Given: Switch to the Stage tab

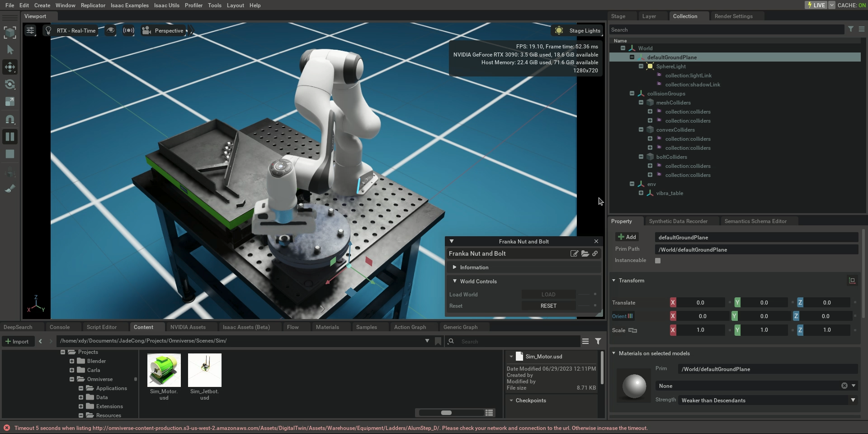Looking at the screenshot, I should coord(618,16).
